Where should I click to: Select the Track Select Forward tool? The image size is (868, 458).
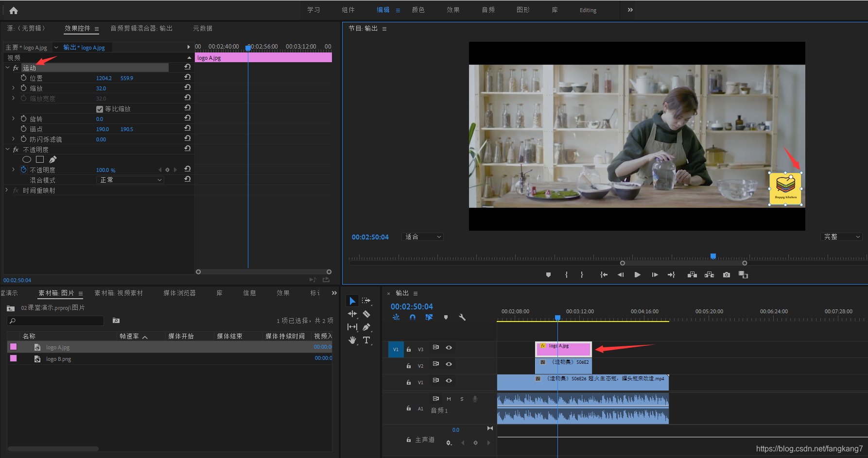coord(366,301)
